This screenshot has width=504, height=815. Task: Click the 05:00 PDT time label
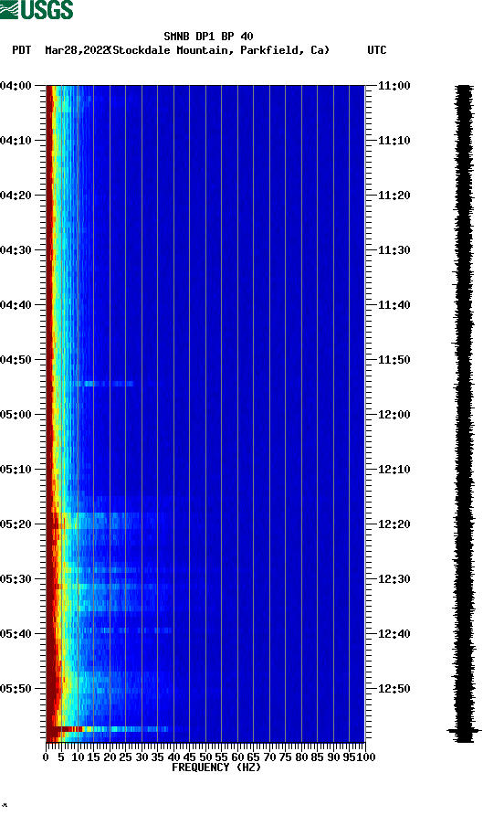pyautogui.click(x=16, y=415)
